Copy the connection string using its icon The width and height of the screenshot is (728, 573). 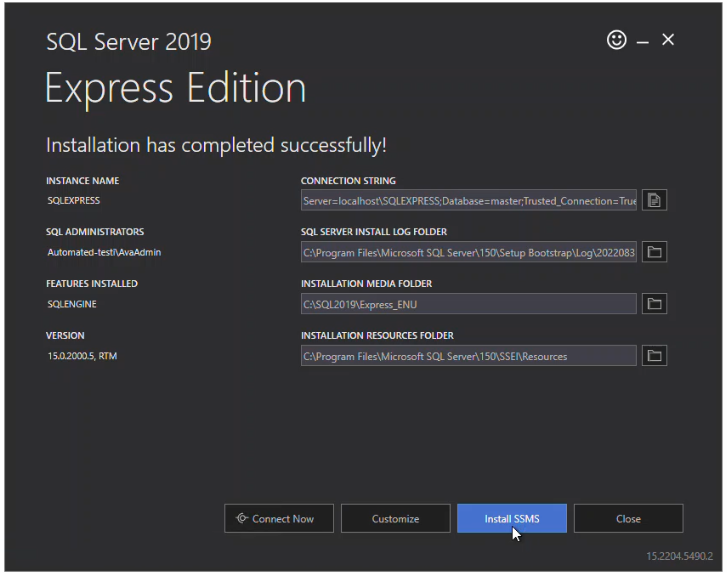click(x=654, y=200)
